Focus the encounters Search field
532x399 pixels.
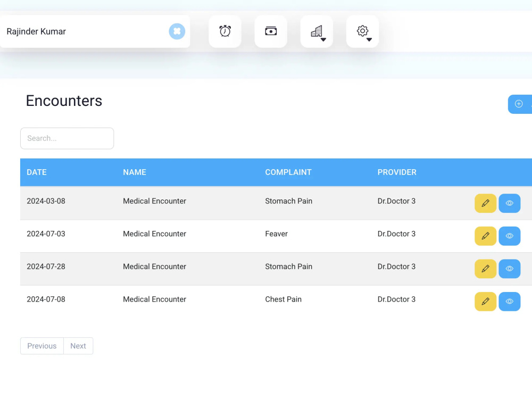click(67, 138)
